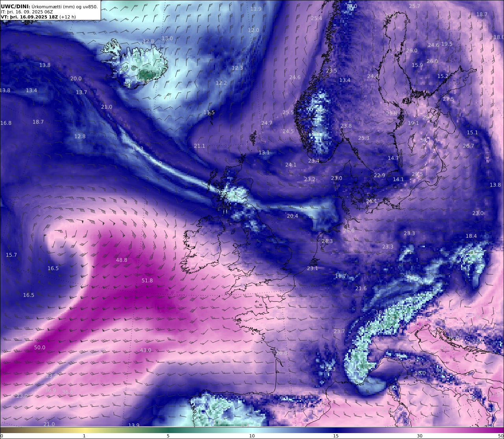Click the 25.4 value near the top
Viewport: 504px width, 439px height.
317,18
